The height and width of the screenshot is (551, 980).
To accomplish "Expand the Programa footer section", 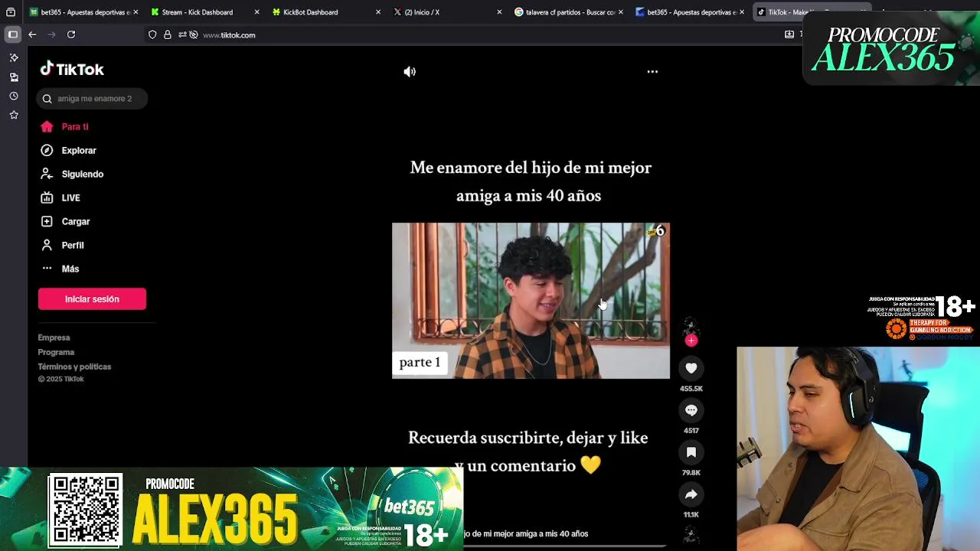I will (x=56, y=352).
